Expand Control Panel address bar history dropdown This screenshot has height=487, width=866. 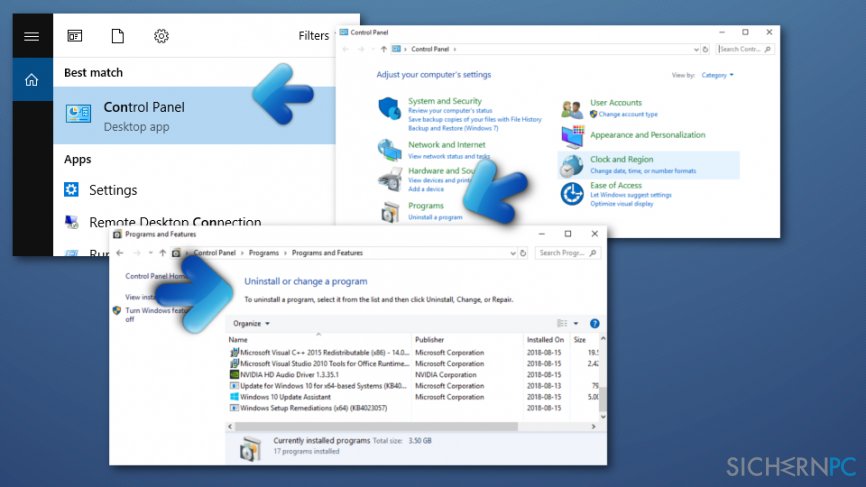(696, 50)
